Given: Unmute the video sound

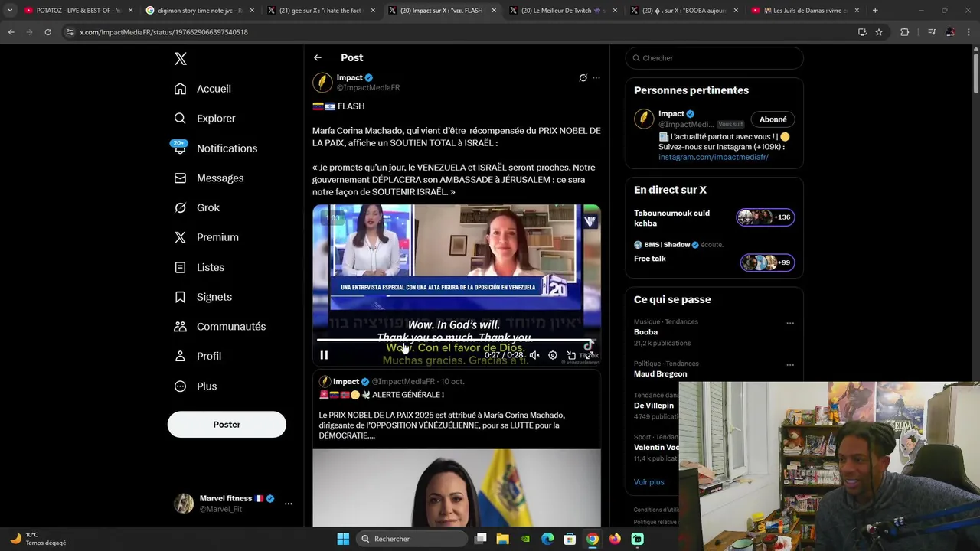Looking at the screenshot, I should pyautogui.click(x=534, y=355).
